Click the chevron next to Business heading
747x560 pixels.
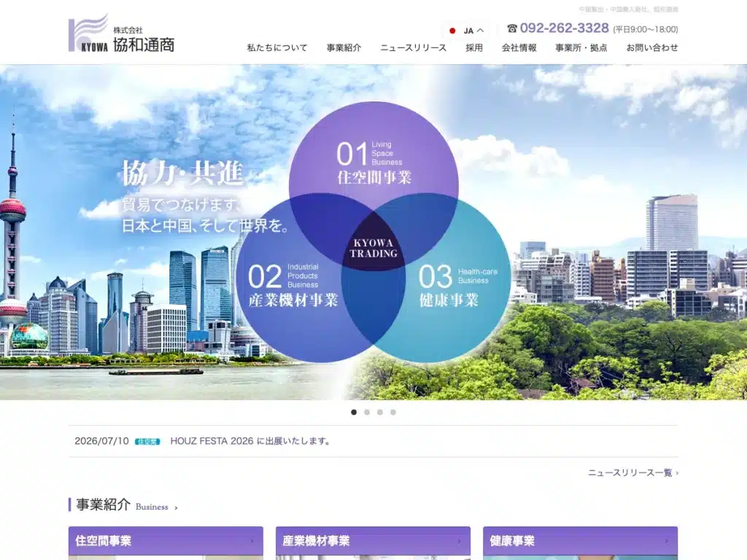pos(177,508)
